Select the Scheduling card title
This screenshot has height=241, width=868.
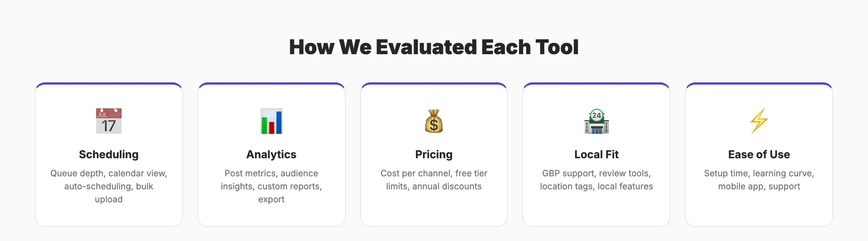[109, 154]
